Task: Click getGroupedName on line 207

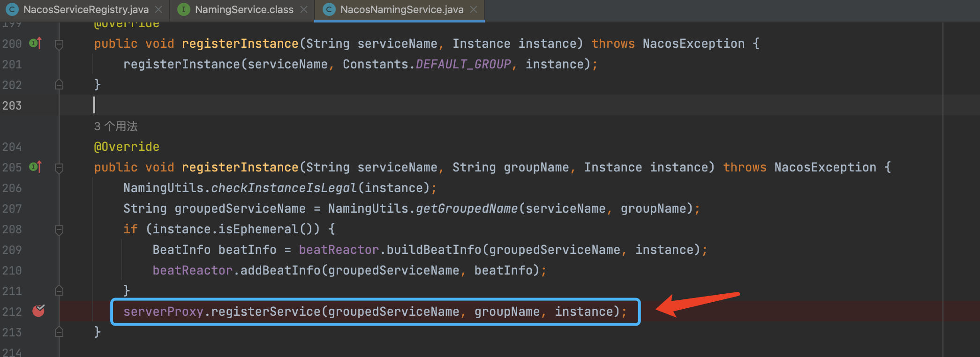Action: click(467, 208)
